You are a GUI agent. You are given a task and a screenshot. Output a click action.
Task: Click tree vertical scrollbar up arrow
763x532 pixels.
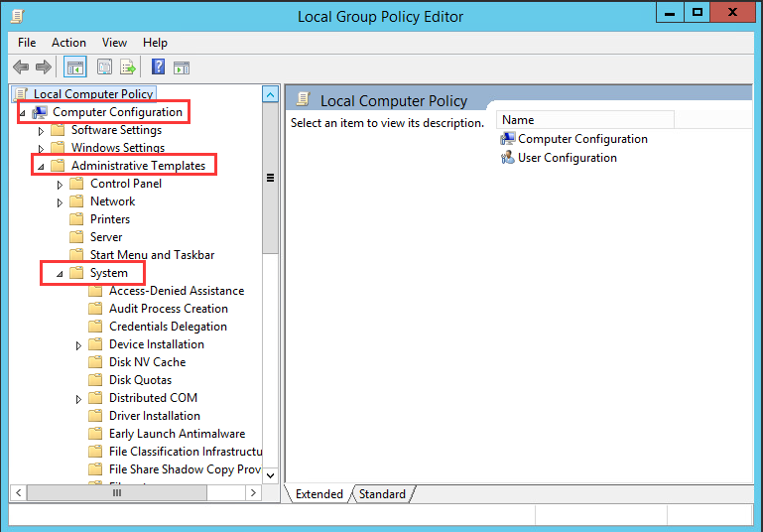270,94
